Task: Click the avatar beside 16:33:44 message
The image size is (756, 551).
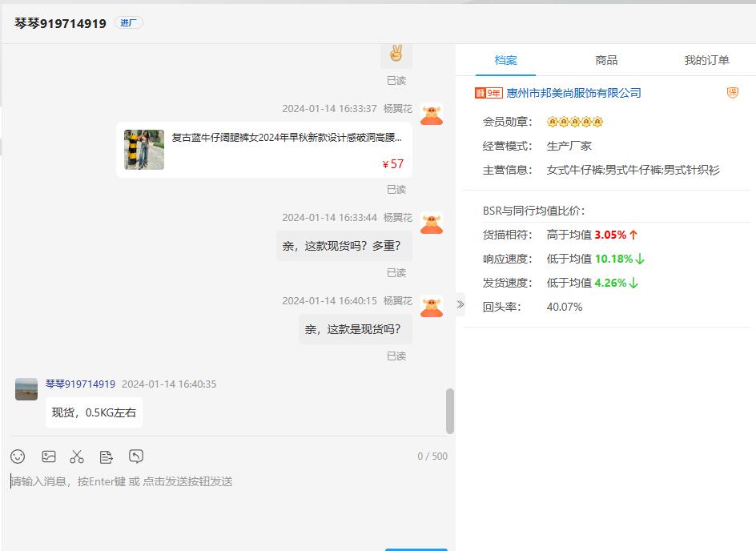Action: click(x=432, y=223)
